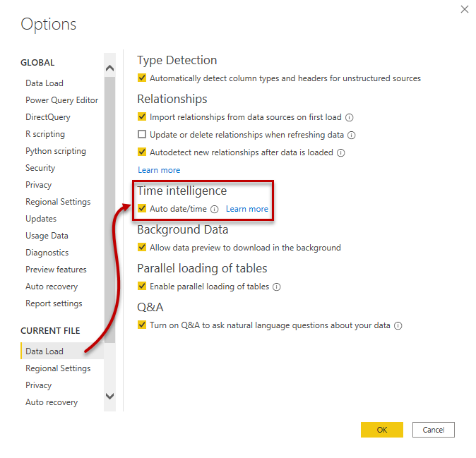Select Data Load under GLOBAL
Screen dimensions: 476x458
(44, 83)
